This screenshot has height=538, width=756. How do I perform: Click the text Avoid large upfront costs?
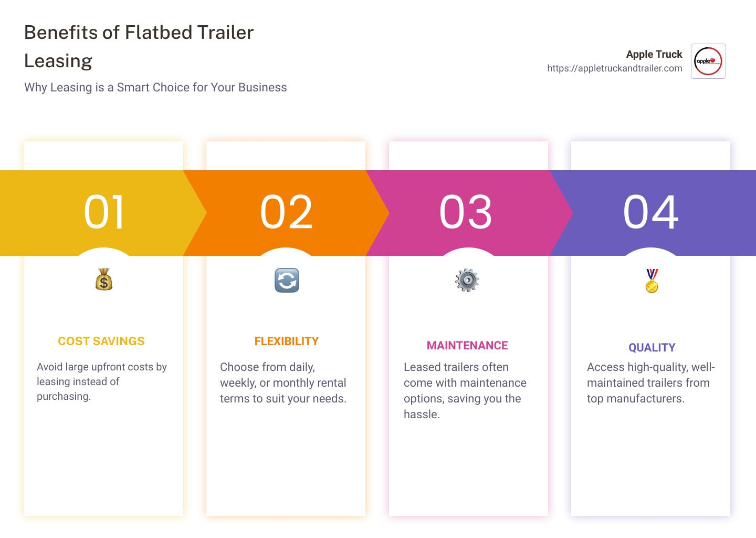click(102, 381)
